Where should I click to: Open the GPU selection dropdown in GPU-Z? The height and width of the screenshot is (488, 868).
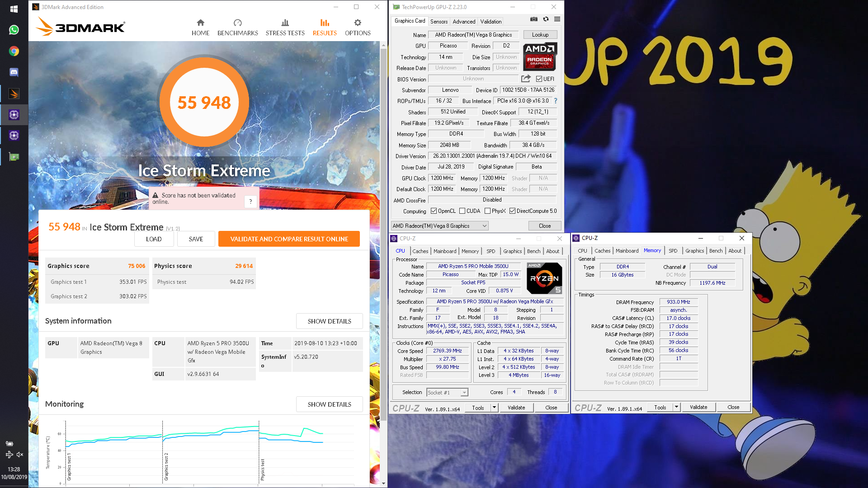(439, 226)
